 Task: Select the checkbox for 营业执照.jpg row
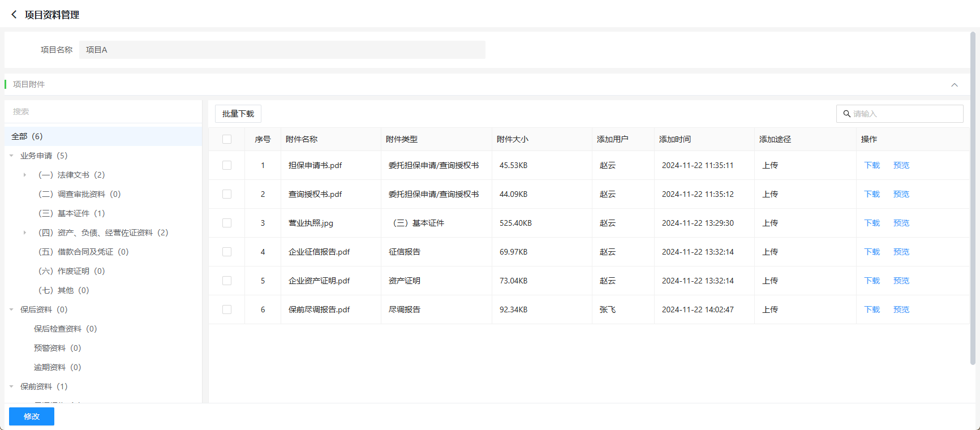click(x=227, y=223)
